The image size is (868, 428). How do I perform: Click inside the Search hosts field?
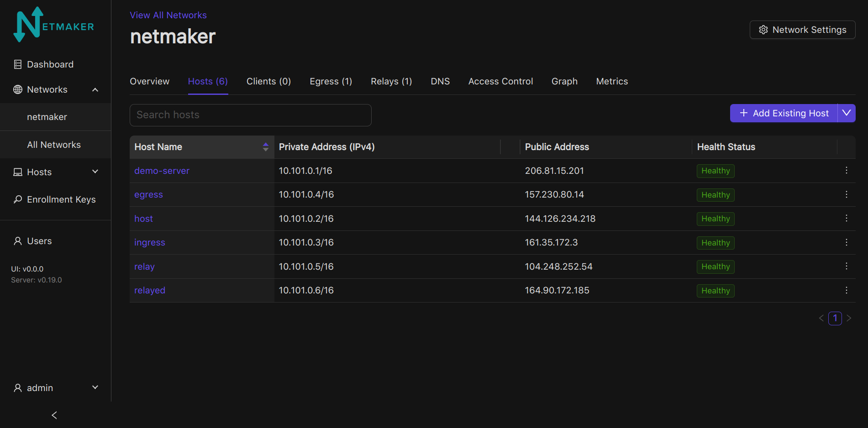(x=250, y=115)
